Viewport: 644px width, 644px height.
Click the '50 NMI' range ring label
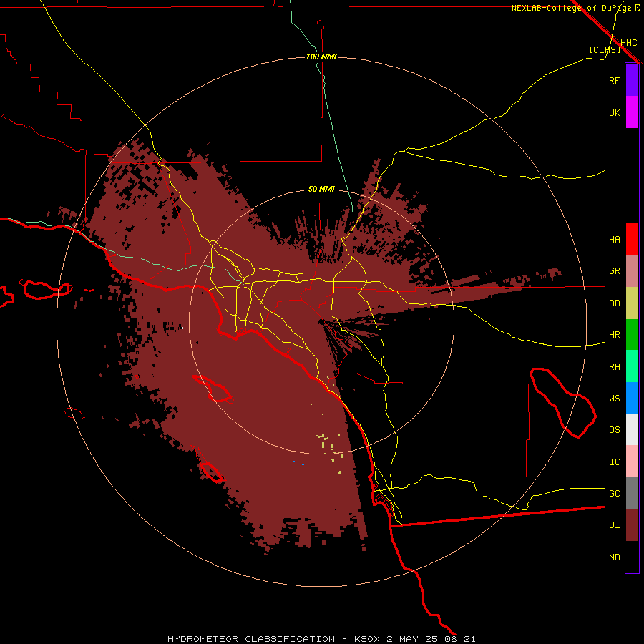click(x=321, y=190)
